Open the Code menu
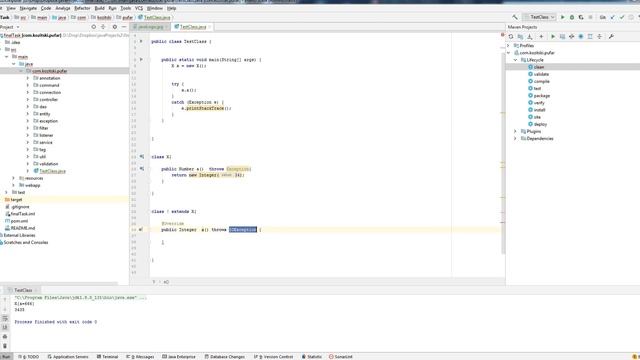The height and width of the screenshot is (360, 640). (x=46, y=8)
